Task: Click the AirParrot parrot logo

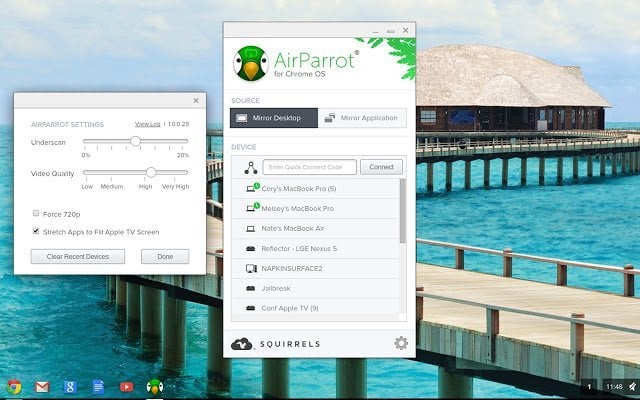Action: pyautogui.click(x=251, y=63)
